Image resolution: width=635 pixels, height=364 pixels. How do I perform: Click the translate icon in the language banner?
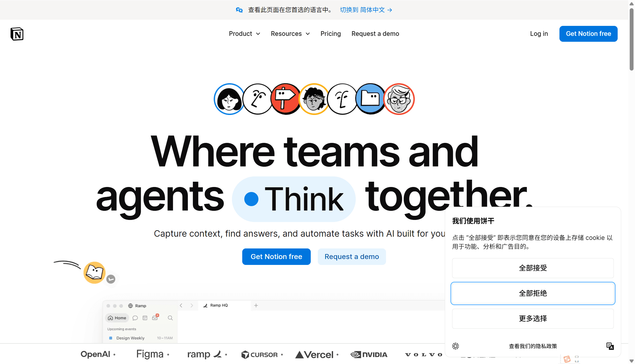pyautogui.click(x=239, y=10)
